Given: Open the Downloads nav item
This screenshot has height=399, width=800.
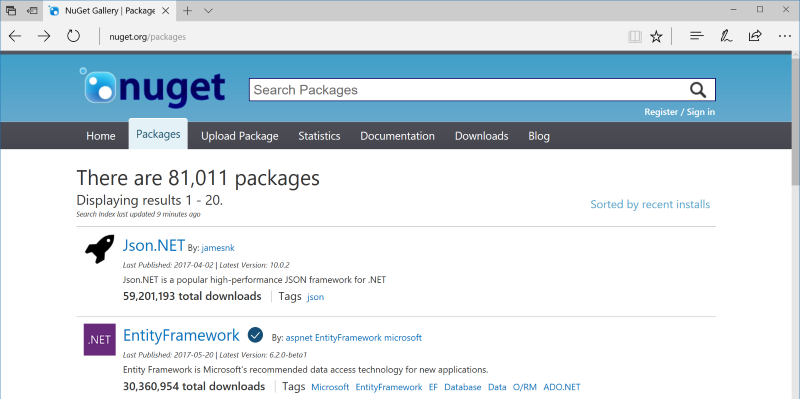Looking at the screenshot, I should pos(482,136).
